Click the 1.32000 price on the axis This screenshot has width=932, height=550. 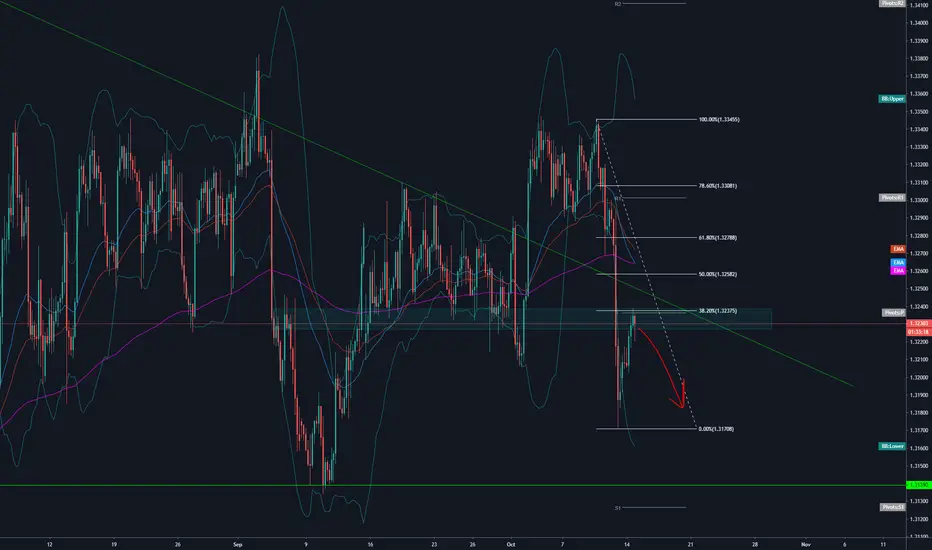[x=919, y=378]
